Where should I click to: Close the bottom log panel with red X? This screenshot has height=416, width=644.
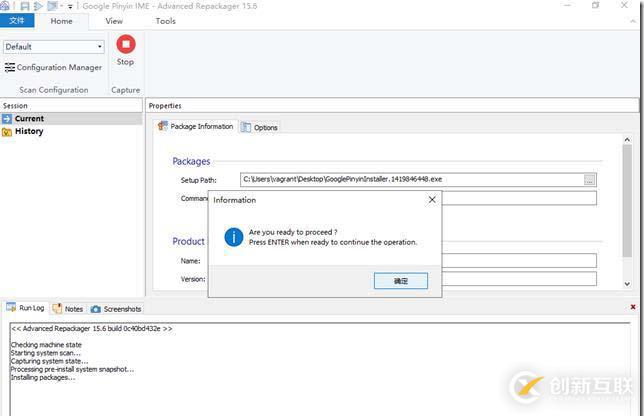pyautogui.click(x=633, y=307)
